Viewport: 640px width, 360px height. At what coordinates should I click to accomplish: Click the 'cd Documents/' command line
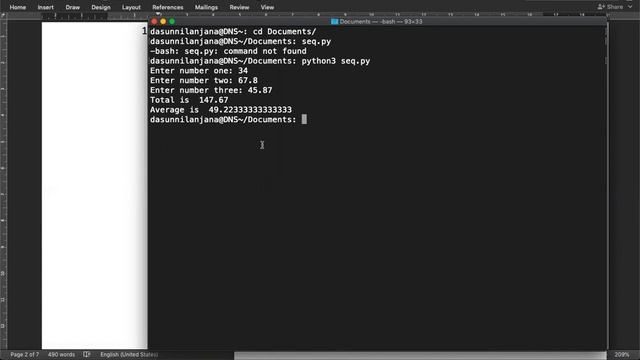tap(233, 31)
